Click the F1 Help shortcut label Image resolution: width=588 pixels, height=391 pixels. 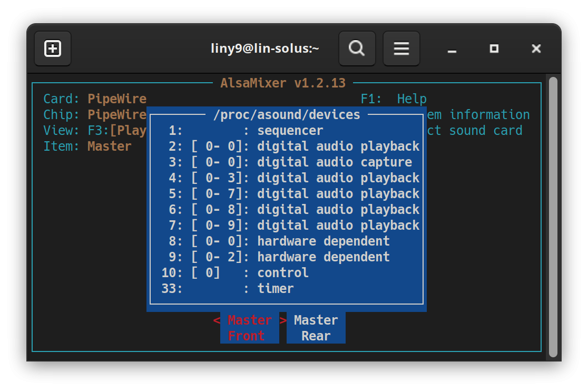point(393,99)
